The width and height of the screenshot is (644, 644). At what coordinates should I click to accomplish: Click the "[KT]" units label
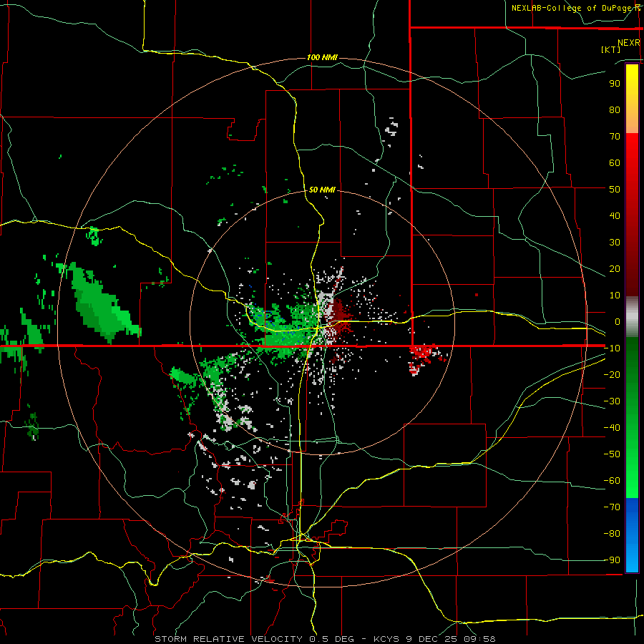(x=611, y=49)
